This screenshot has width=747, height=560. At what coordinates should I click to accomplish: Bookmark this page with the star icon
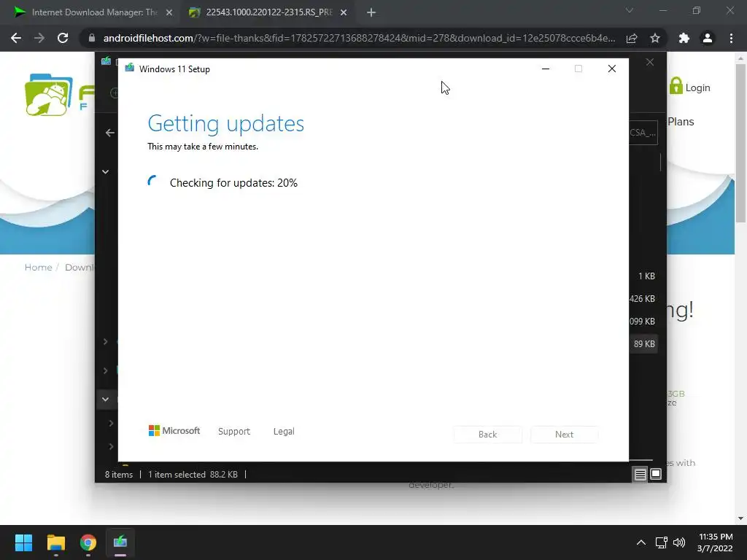[x=655, y=38]
